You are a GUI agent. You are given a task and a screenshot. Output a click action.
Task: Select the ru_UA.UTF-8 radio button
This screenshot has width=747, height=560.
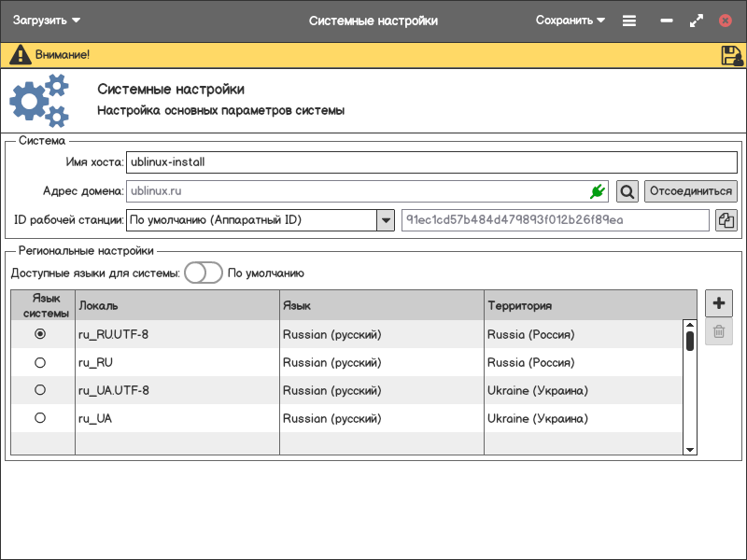click(40, 390)
